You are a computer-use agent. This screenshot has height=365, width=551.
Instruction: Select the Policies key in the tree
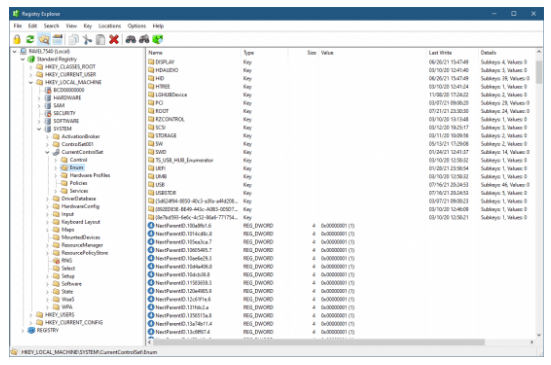(78, 183)
